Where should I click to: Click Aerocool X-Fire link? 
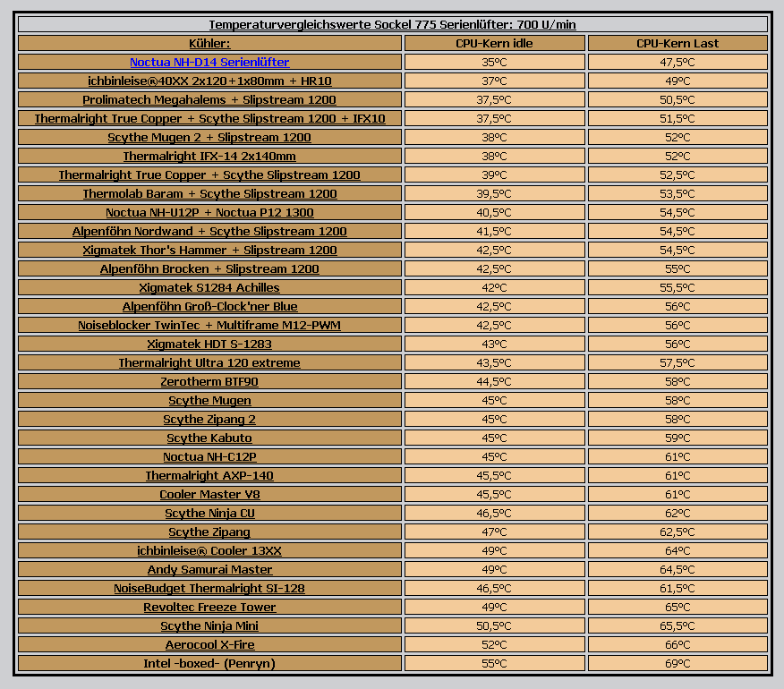point(209,644)
